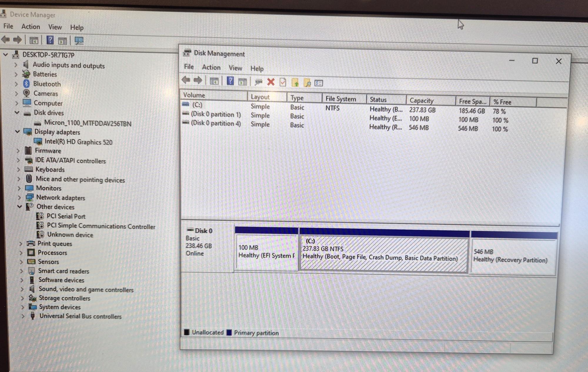
Task: Click yellow folder up-arrow icon in Disk Management
Action: [295, 83]
